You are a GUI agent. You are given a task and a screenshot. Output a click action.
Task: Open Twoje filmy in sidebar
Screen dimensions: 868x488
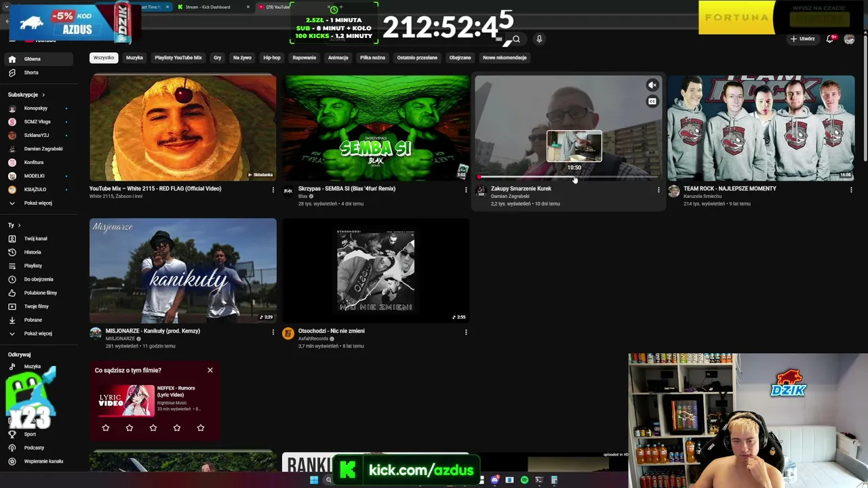37,306
